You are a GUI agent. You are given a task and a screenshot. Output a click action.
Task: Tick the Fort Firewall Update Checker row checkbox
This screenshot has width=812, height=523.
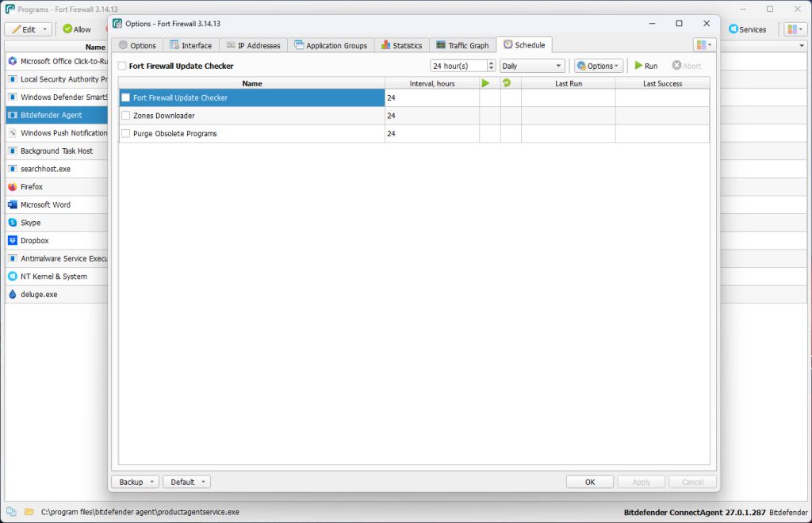[x=125, y=97]
